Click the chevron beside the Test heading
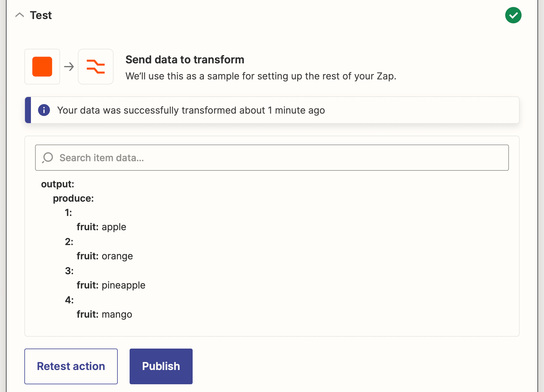 (x=20, y=15)
